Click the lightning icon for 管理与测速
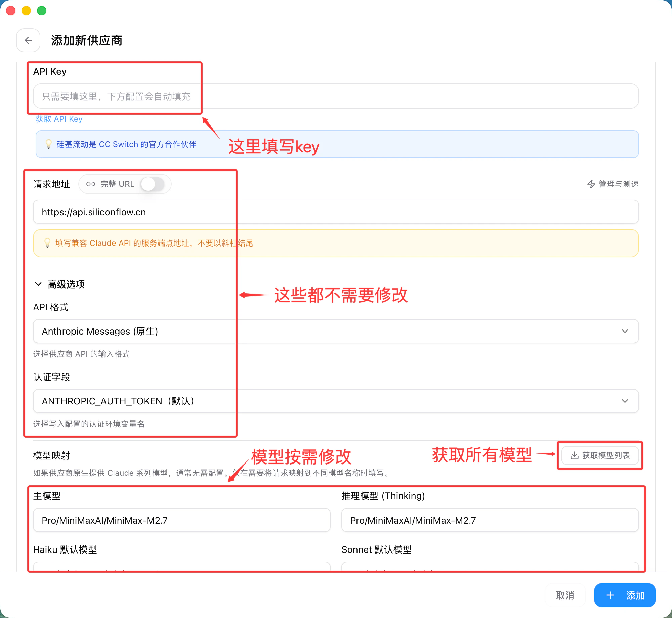Viewport: 672px width, 618px height. pyautogui.click(x=591, y=184)
